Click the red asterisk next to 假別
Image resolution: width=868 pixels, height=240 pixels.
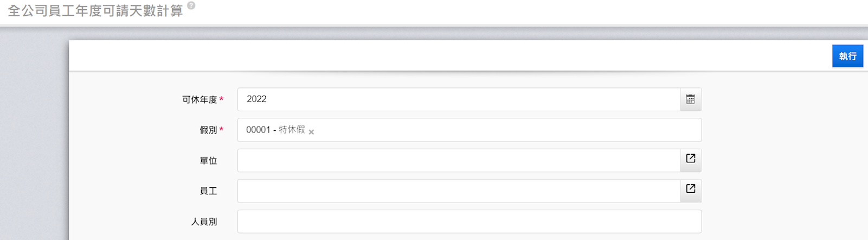pos(221,129)
